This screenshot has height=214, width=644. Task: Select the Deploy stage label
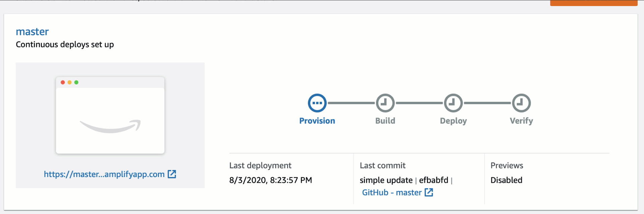453,121
